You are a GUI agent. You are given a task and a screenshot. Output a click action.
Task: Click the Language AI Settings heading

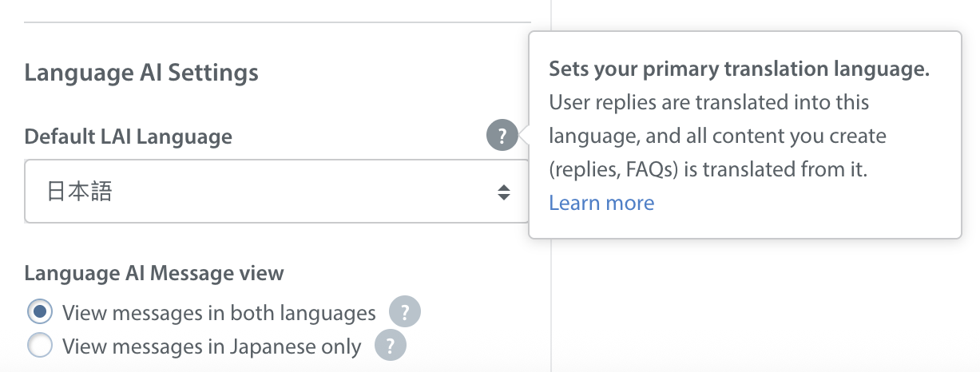[x=141, y=73]
